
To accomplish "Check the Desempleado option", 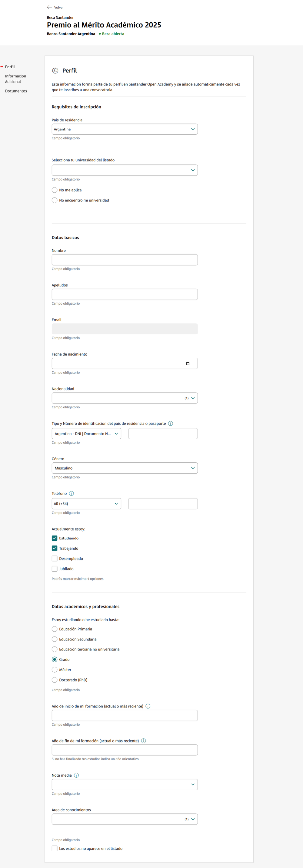I will 55,558.
